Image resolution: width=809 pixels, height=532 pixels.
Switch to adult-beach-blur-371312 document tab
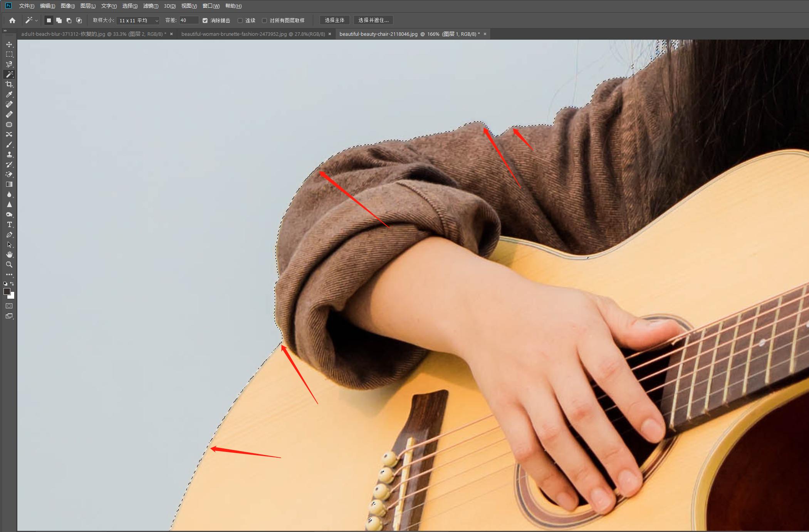93,34
